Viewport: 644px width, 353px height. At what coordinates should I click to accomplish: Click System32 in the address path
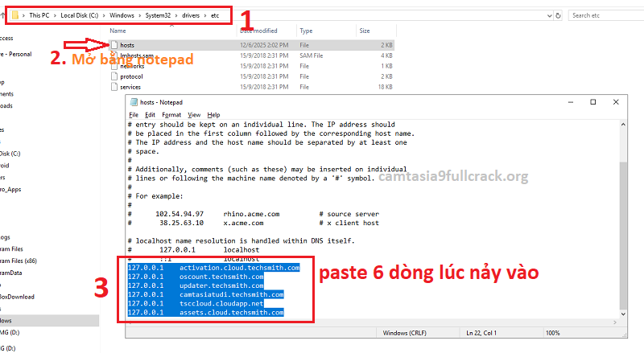pos(158,15)
